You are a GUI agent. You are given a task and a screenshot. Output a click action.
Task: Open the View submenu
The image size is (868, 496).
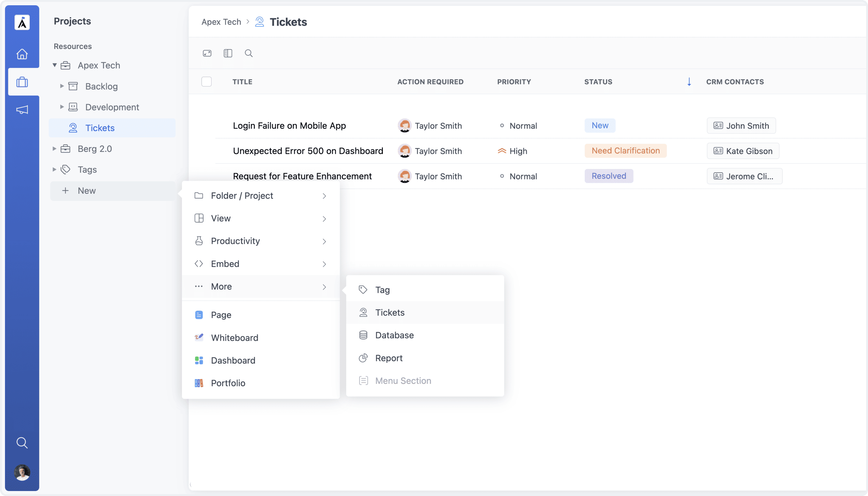pos(261,218)
